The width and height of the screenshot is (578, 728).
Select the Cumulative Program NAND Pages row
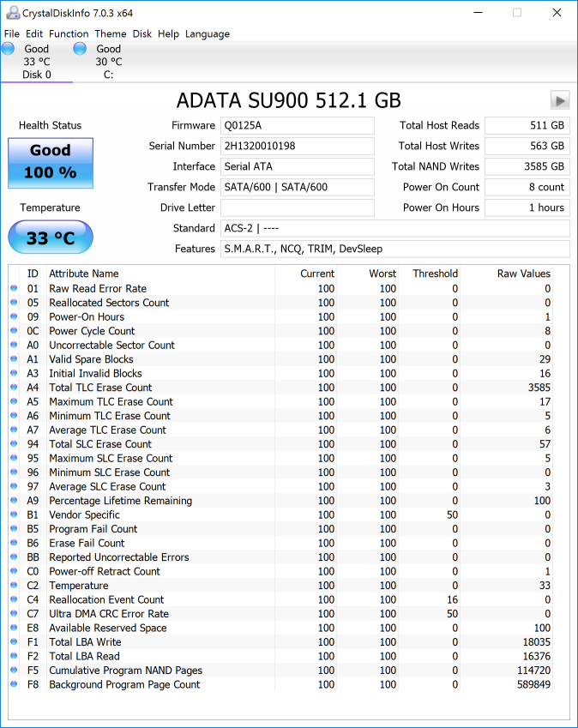click(x=281, y=670)
